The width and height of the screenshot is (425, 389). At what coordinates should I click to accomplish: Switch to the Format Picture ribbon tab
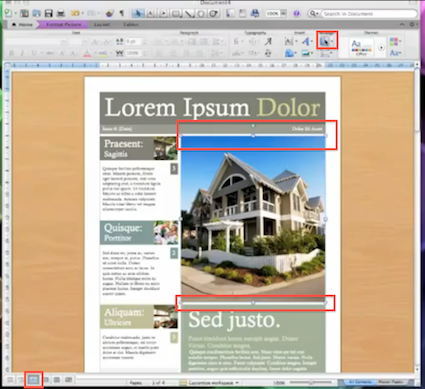(x=63, y=24)
